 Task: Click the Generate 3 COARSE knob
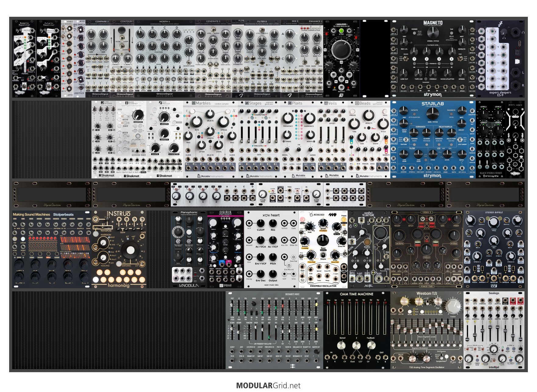(225, 33)
